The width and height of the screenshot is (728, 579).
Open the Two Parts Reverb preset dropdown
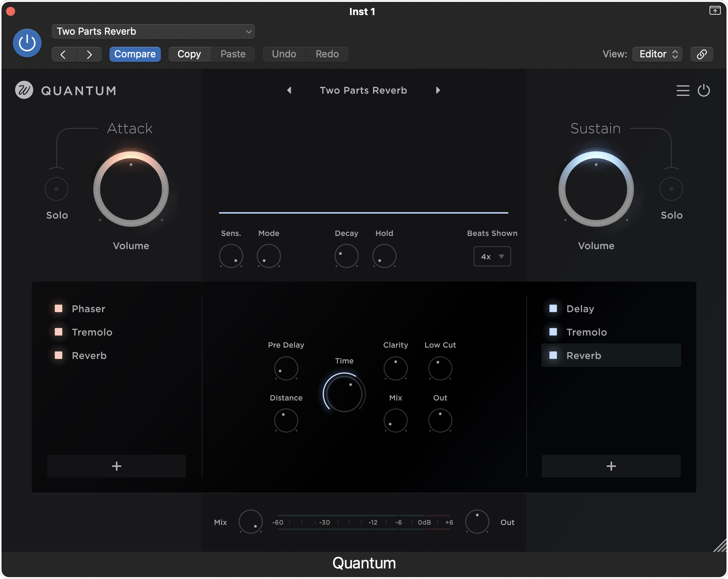[153, 32]
